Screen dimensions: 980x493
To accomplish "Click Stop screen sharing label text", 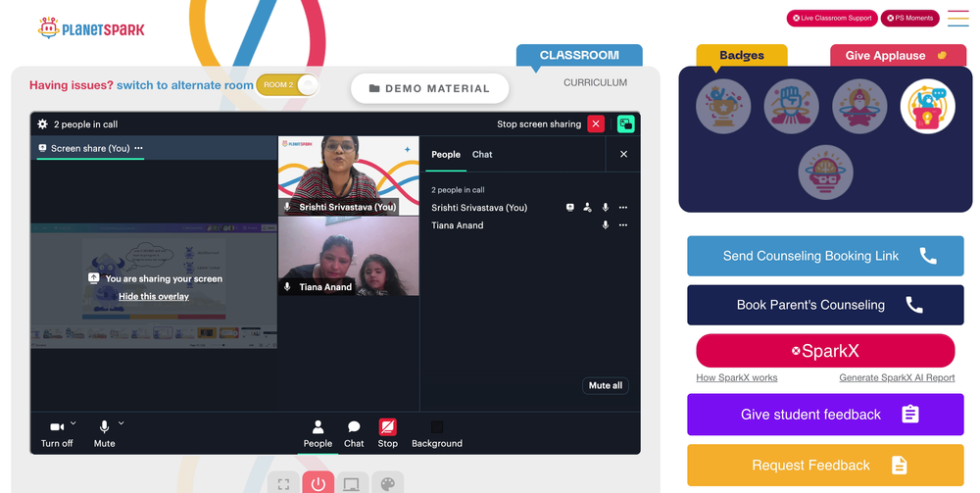I will pos(539,123).
